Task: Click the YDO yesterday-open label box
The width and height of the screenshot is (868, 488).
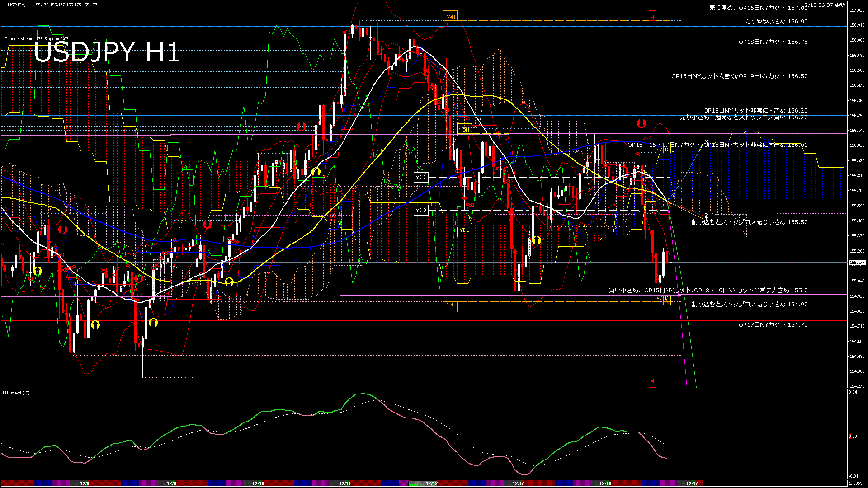Action: pos(421,210)
